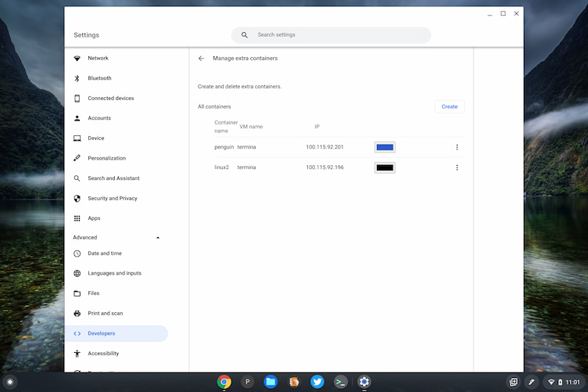Click the Bluetooth icon in sidebar
This screenshot has height=392, width=588.
pos(77,78)
